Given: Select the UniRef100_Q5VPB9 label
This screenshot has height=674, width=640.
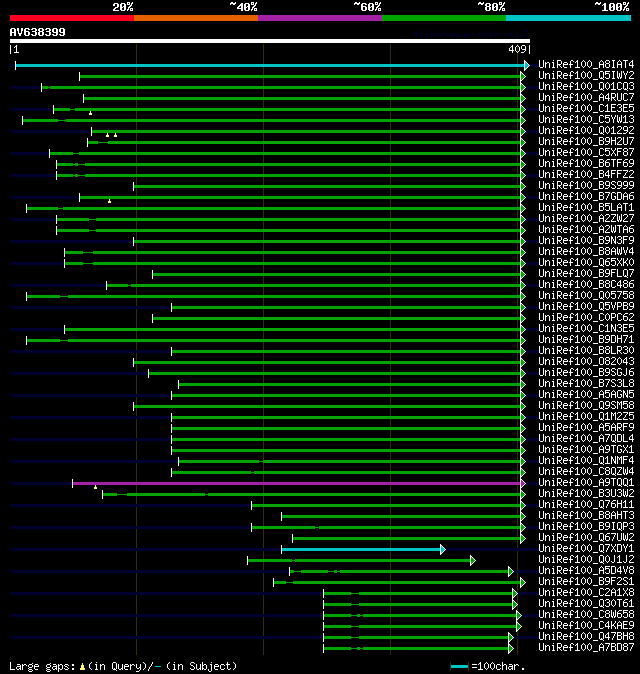Looking at the screenshot, I should tap(586, 306).
